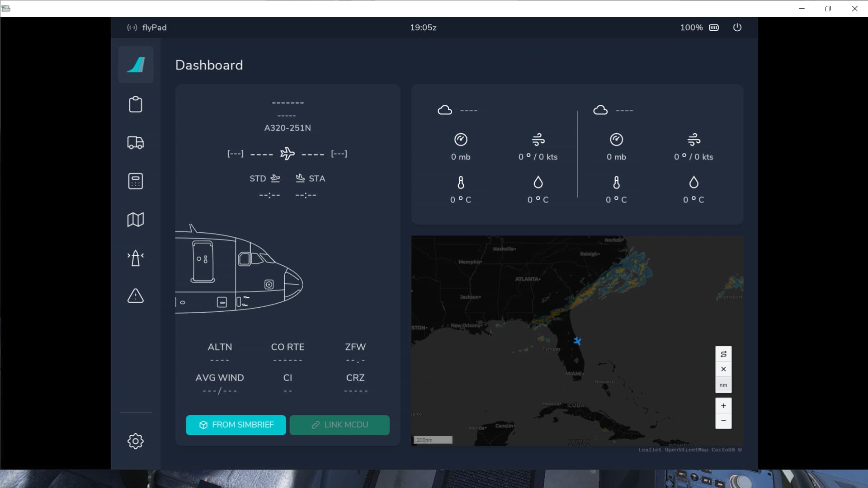Viewport: 868px width, 488px height.
Task: Zoom out on the map
Action: [x=723, y=421]
